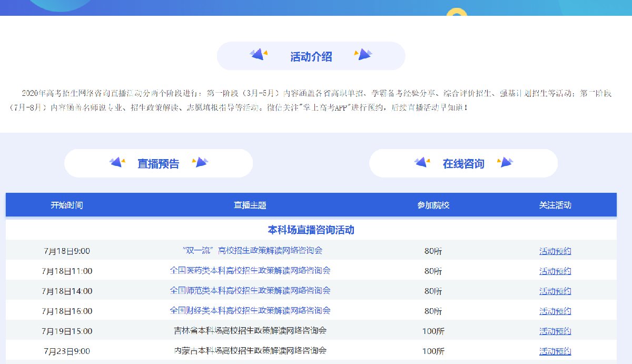Click 活动预约 for the 7月18日9:00 session
This screenshot has height=364, width=632.
point(555,251)
